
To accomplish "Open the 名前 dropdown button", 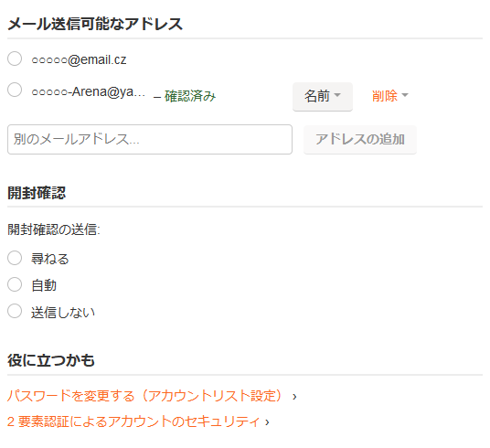I will coord(323,96).
